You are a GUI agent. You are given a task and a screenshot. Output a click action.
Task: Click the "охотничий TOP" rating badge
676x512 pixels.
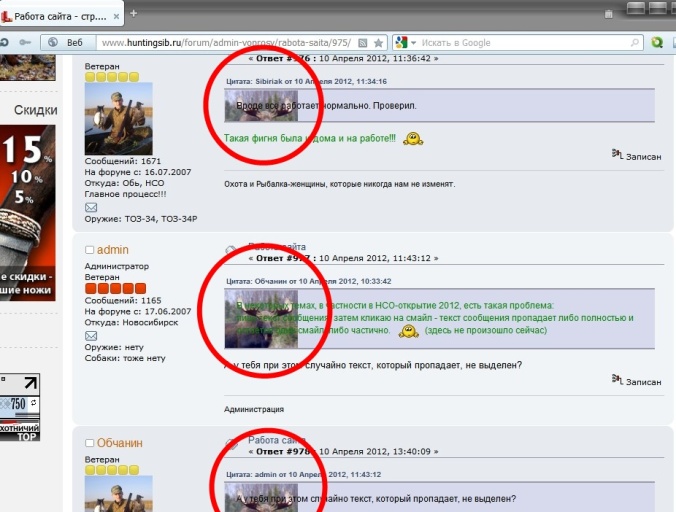click(20, 431)
